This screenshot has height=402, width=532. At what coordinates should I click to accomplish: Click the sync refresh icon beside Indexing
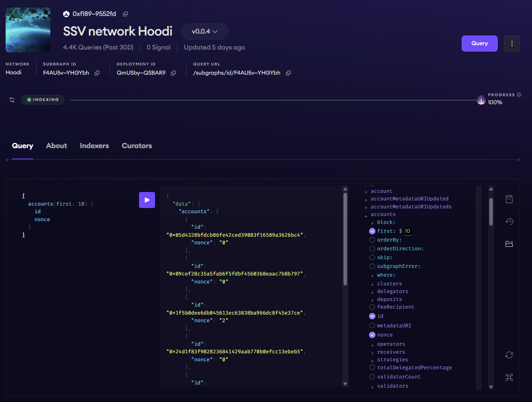click(12, 100)
